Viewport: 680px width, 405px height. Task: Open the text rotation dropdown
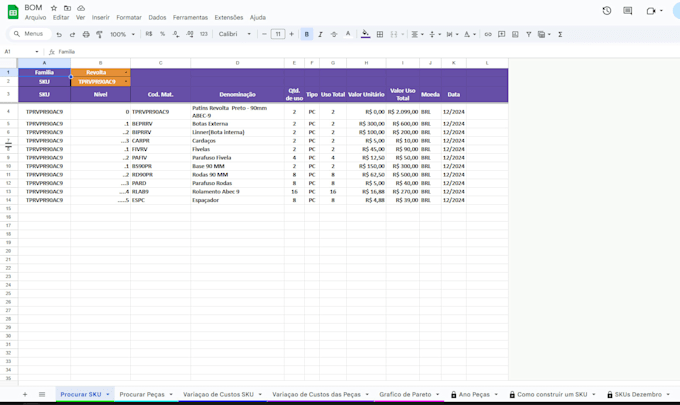tap(470, 34)
